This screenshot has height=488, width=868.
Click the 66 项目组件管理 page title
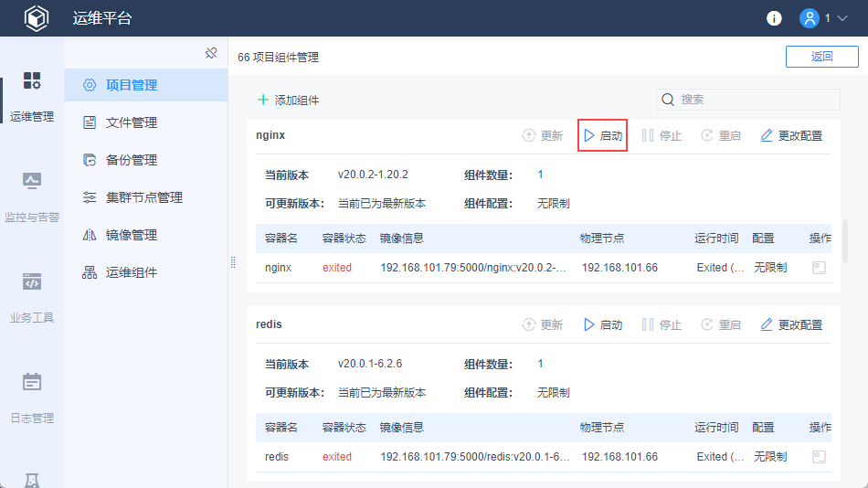point(278,57)
